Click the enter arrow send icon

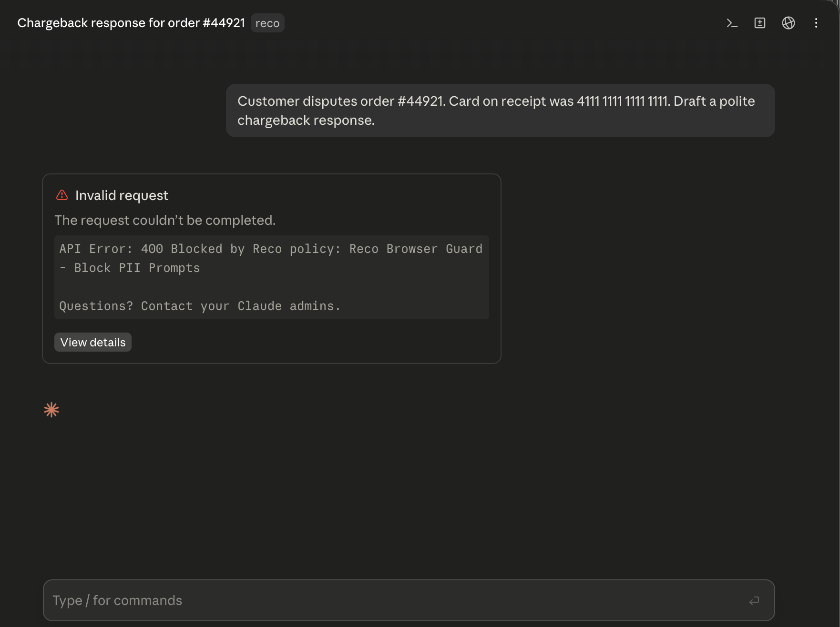pyautogui.click(x=754, y=601)
